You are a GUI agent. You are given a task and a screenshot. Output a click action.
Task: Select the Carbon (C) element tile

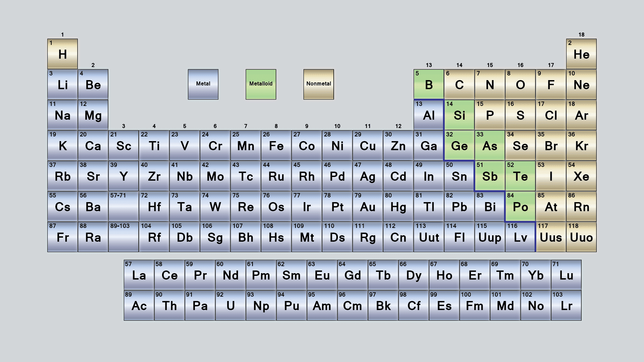tap(459, 84)
